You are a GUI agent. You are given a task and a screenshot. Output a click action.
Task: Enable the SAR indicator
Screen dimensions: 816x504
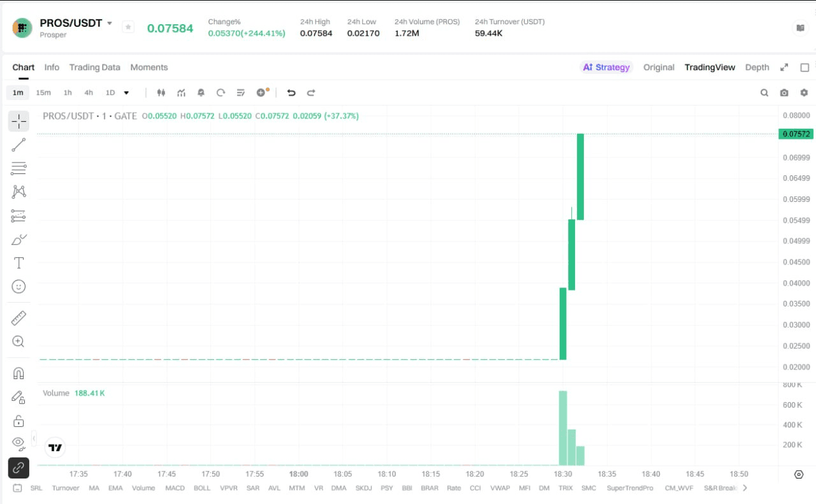click(253, 488)
